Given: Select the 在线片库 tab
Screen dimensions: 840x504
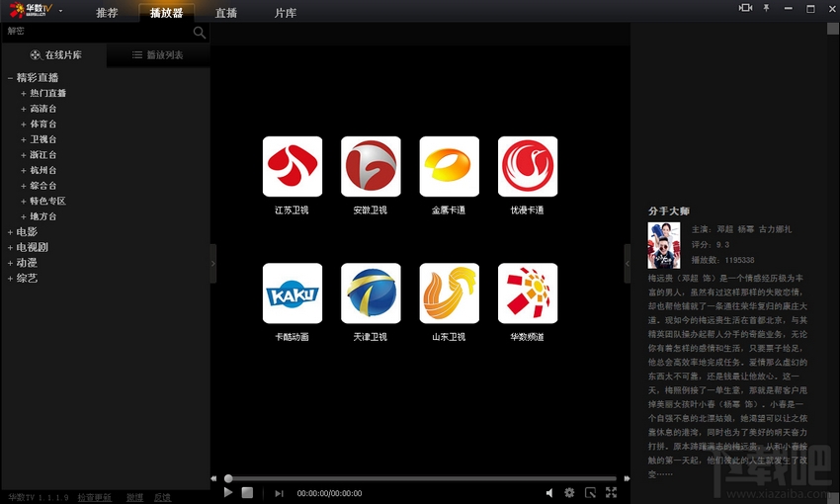Looking at the screenshot, I should [x=54, y=55].
